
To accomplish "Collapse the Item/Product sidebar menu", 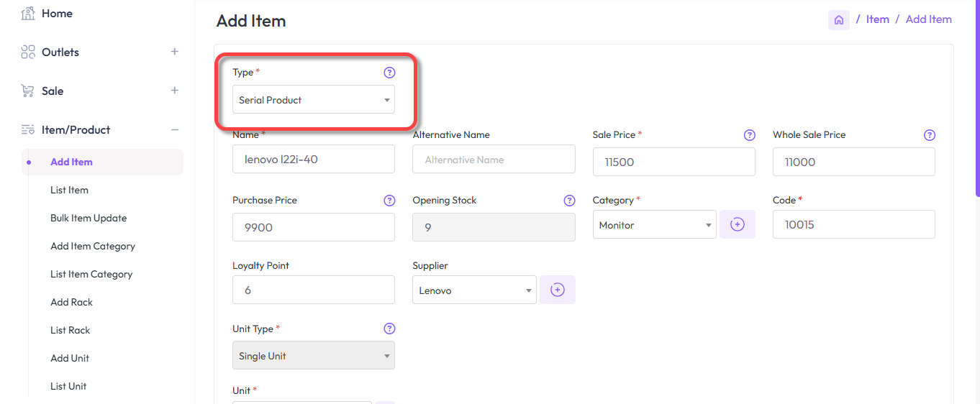I will coord(174,129).
